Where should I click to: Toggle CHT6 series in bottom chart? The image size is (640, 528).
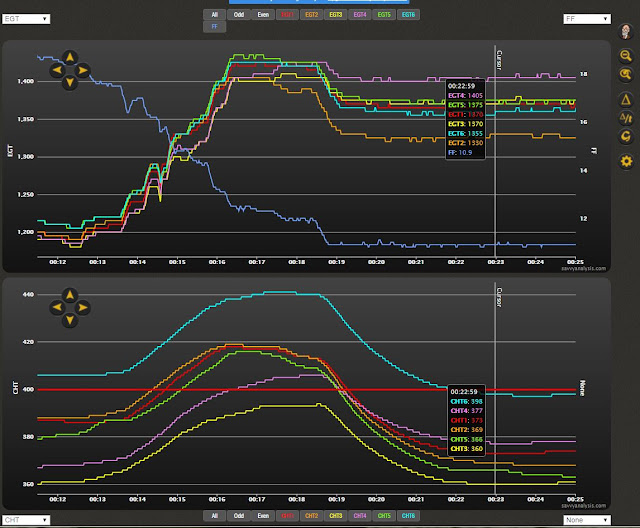[x=408, y=516]
